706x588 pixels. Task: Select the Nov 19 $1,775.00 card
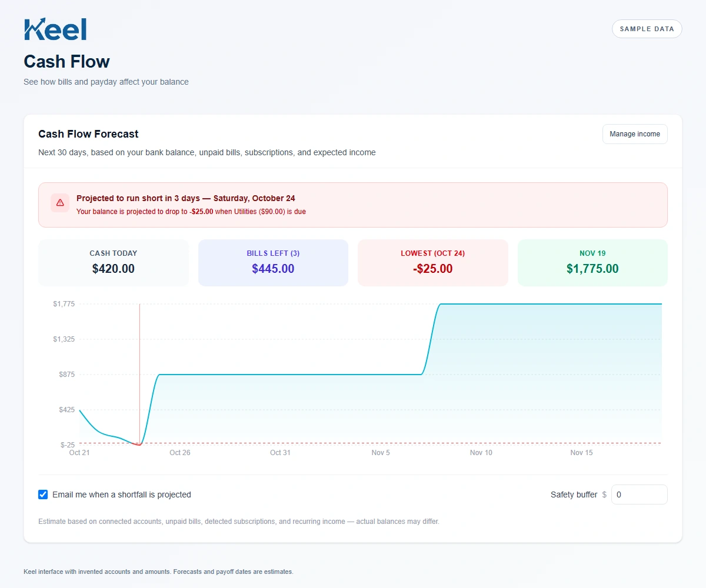coord(592,263)
